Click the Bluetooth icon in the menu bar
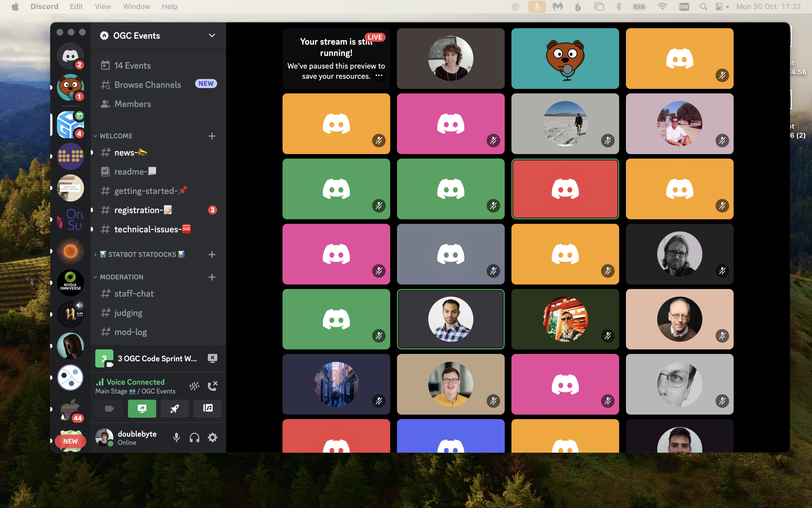The image size is (812, 508). click(619, 7)
